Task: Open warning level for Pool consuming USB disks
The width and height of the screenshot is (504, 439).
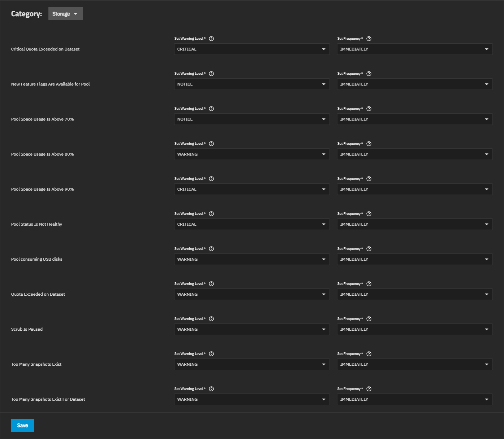Action: pos(251,259)
